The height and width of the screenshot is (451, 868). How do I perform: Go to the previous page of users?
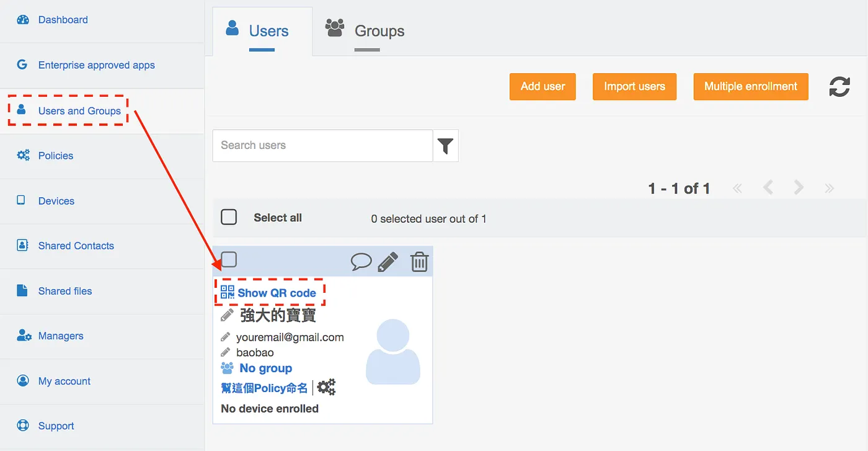(768, 187)
